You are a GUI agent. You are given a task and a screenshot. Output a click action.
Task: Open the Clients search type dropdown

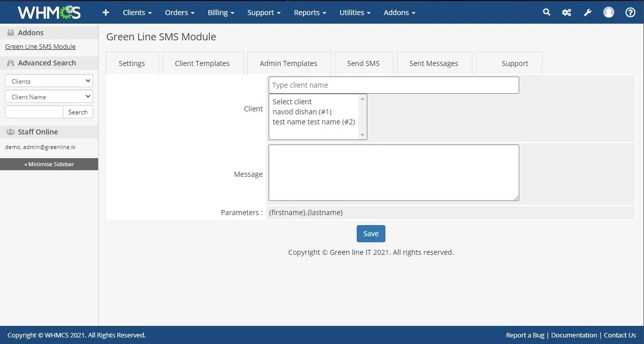(49, 81)
